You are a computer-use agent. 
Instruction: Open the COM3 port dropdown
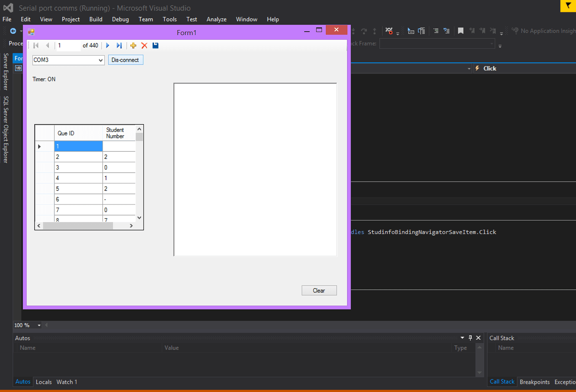[100, 60]
